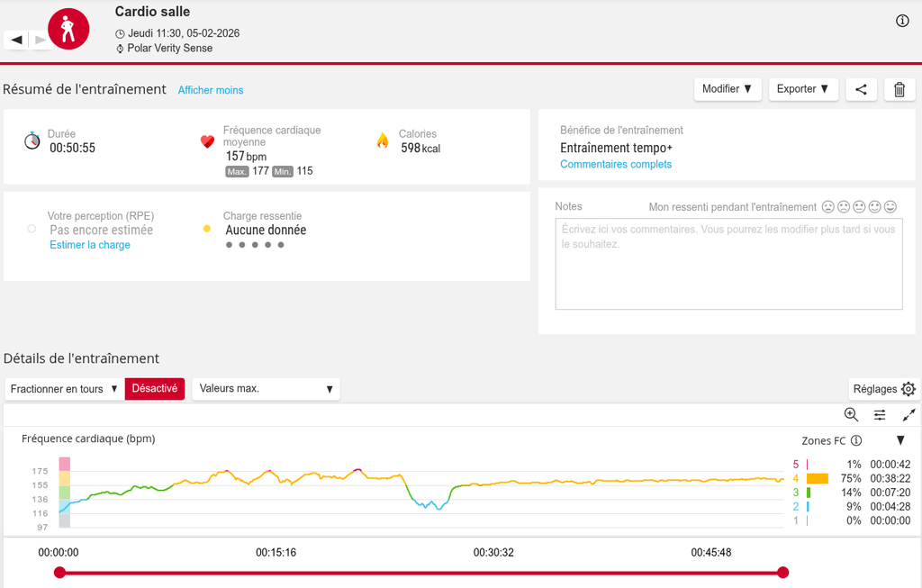922x588 pixels.
Task: Open the info icon at top right
Action: click(902, 21)
